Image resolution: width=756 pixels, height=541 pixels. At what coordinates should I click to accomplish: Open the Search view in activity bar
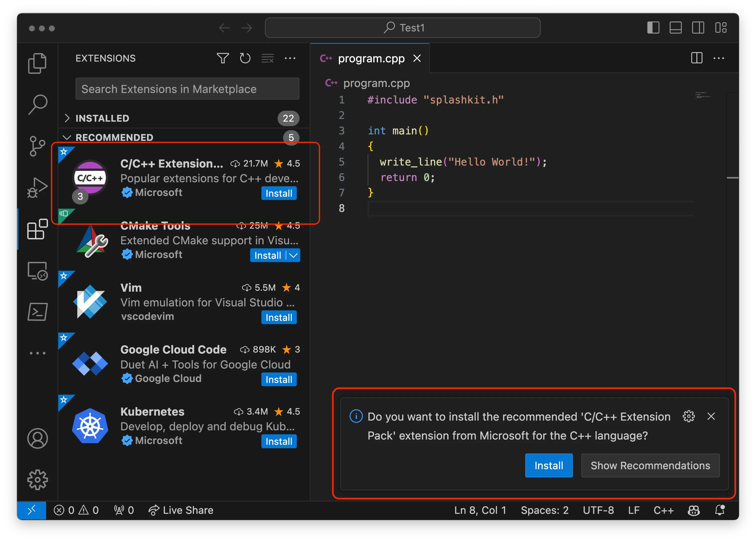click(37, 105)
